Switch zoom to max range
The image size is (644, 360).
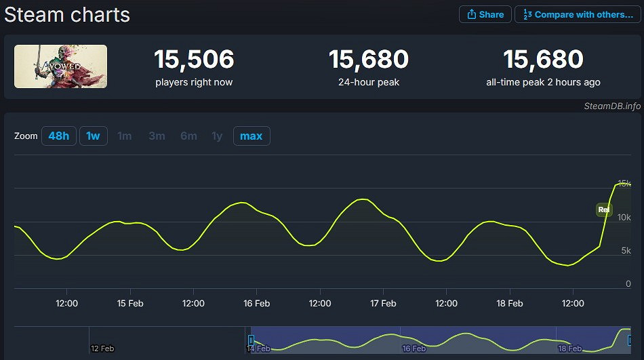pos(251,136)
